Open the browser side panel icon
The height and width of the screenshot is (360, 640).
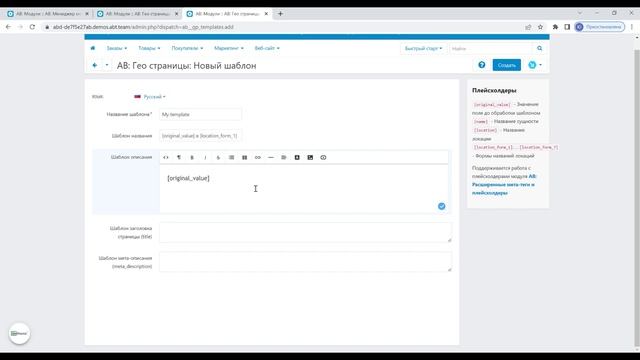[x=567, y=27]
